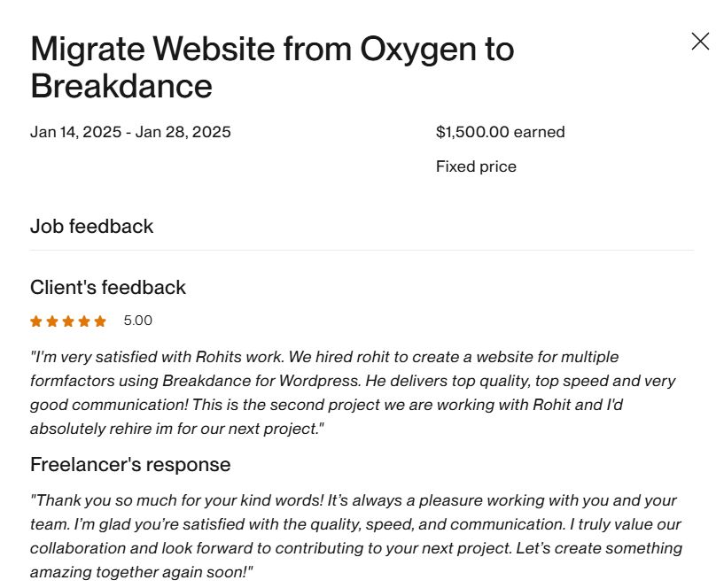Click the middle star of the rating
The width and height of the screenshot is (724, 588).
pos(68,321)
